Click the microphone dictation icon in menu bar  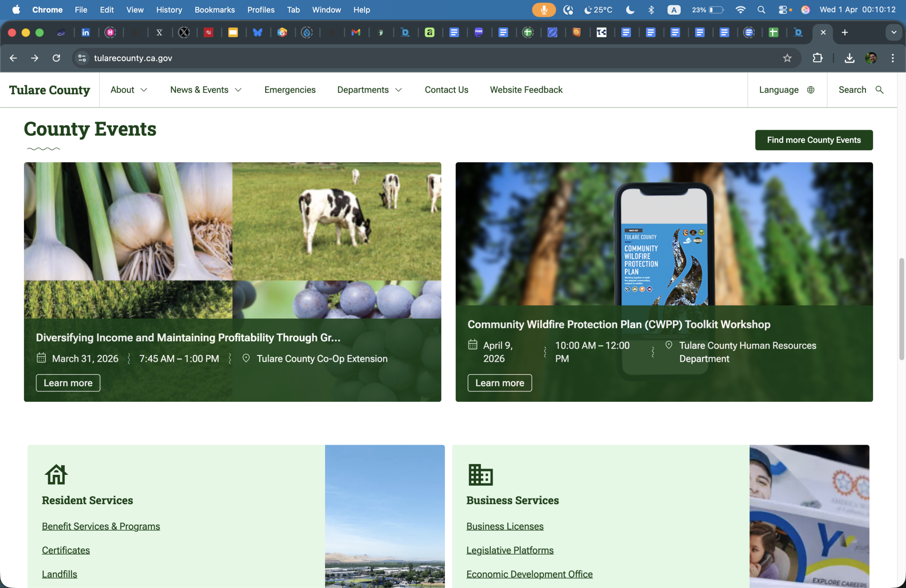point(544,9)
